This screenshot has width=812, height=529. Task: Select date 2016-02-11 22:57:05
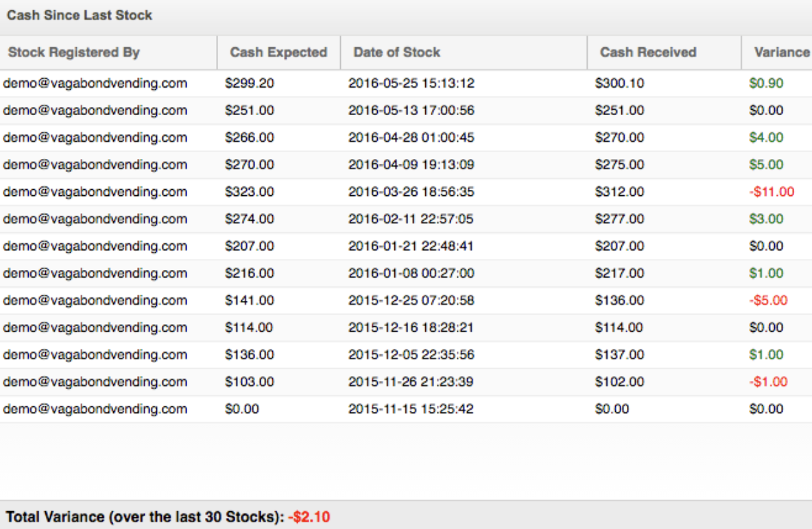click(x=411, y=219)
